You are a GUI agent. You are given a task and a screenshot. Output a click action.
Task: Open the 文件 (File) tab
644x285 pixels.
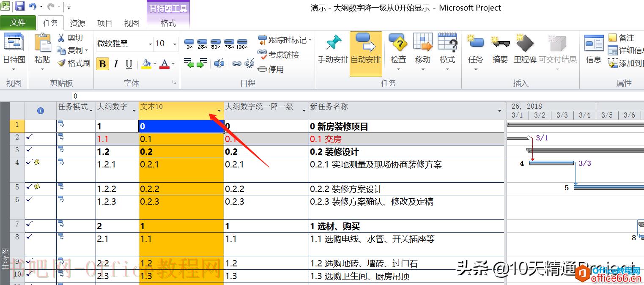(18, 22)
